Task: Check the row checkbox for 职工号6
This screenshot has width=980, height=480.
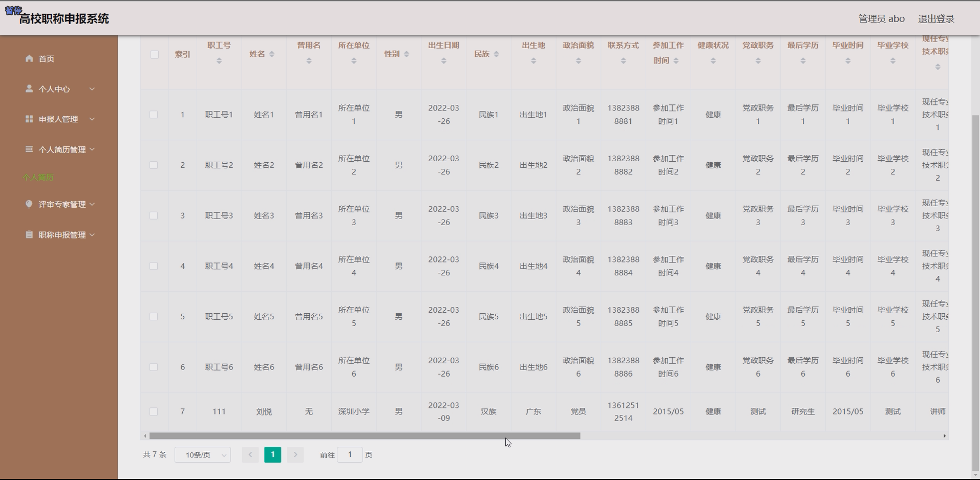Action: tap(154, 367)
